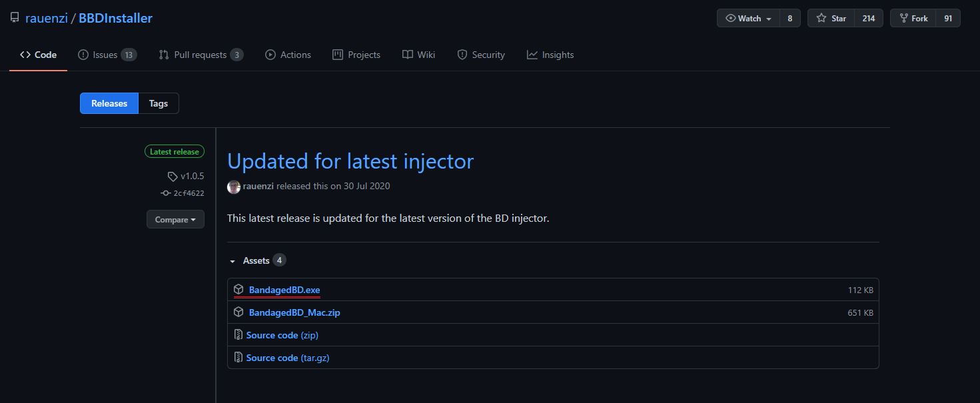Switch to the Pull requests tab
The image size is (980, 403).
[x=201, y=55]
